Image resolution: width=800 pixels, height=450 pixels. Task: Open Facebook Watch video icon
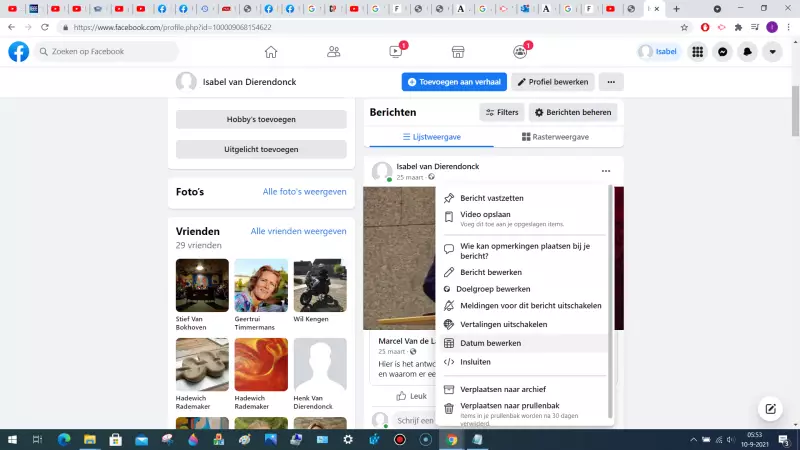(396, 52)
